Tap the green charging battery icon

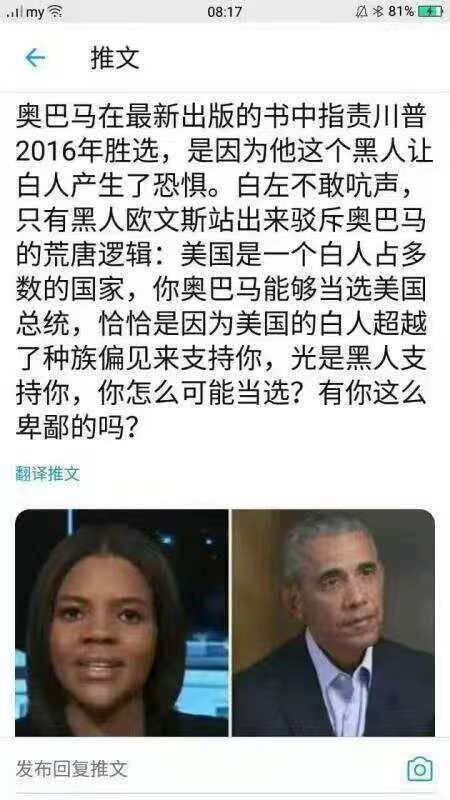431,12
